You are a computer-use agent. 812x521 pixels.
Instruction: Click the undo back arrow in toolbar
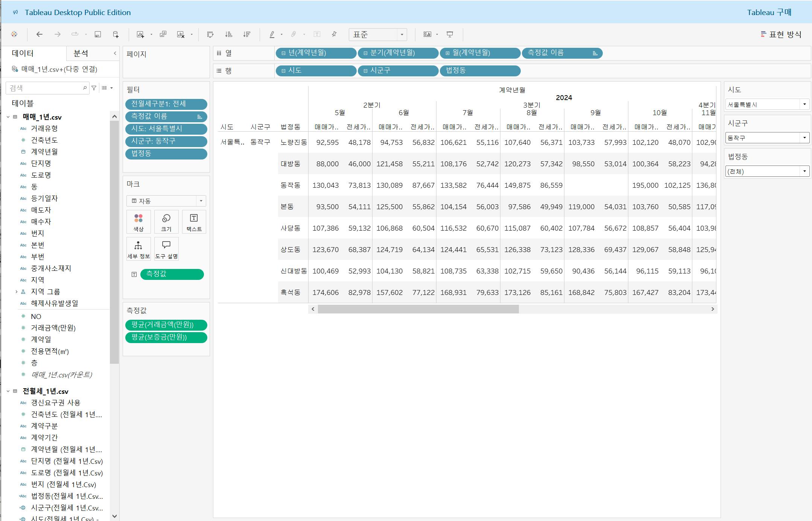(39, 34)
